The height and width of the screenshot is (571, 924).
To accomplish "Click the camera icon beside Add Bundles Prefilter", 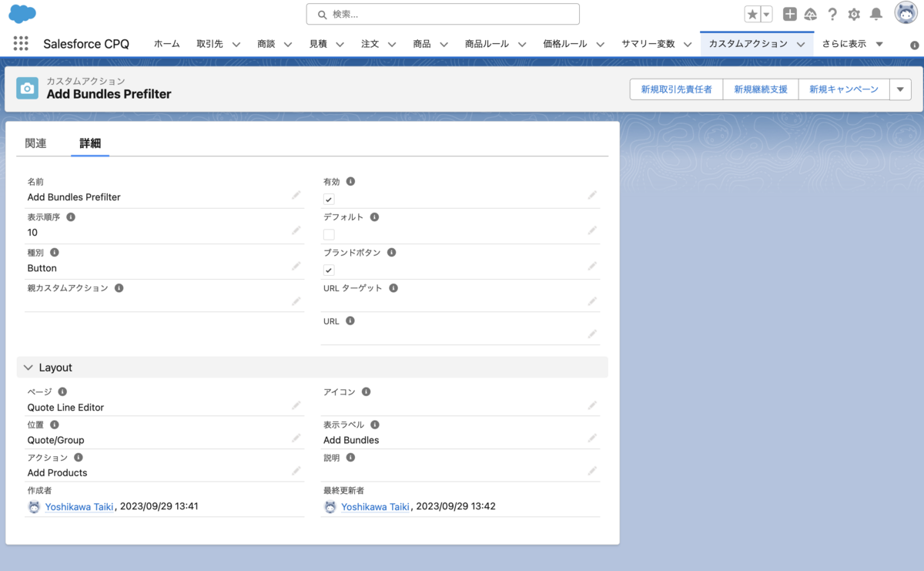I will tap(27, 89).
